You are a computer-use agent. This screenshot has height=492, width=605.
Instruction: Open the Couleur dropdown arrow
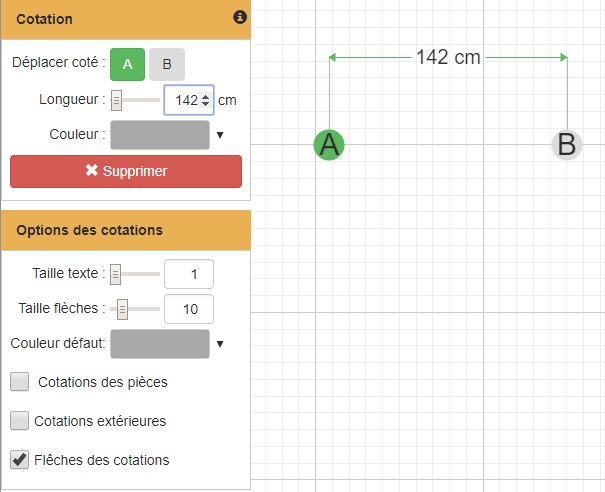[220, 134]
